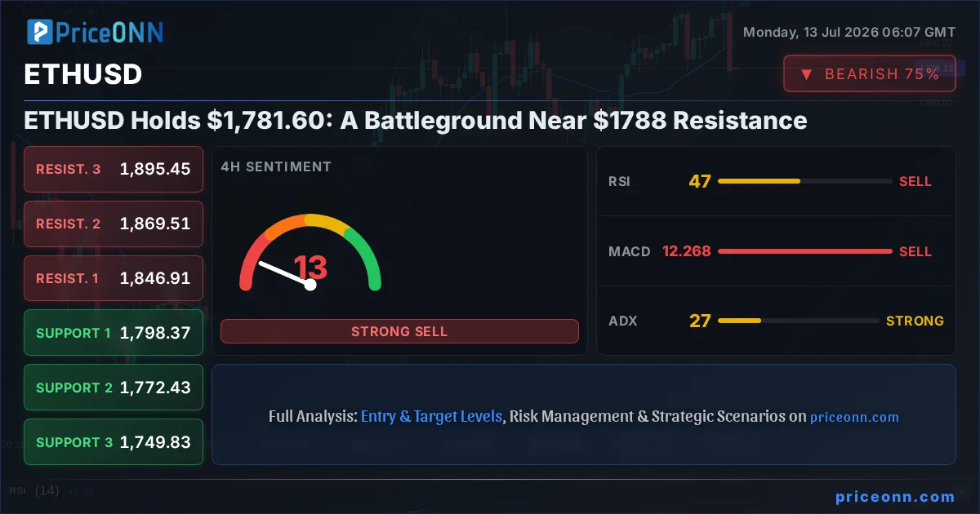Click the MACD progress bar
The width and height of the screenshot is (980, 514).
tap(804, 251)
